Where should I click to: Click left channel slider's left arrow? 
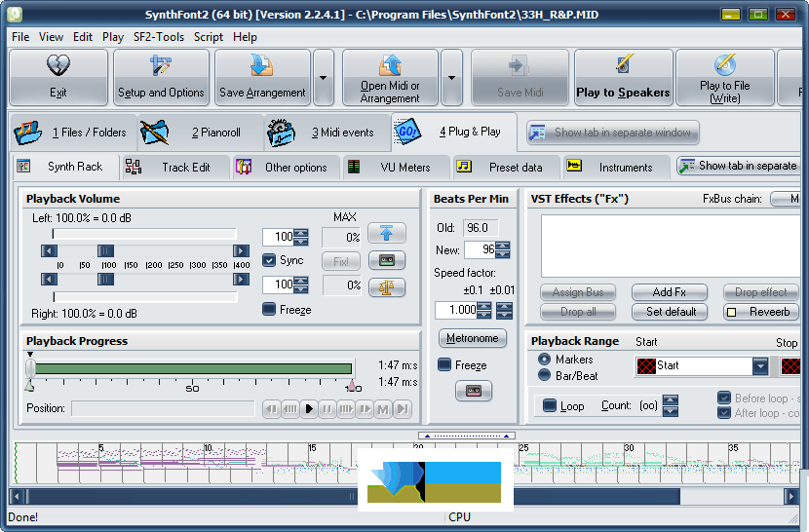click(x=49, y=250)
